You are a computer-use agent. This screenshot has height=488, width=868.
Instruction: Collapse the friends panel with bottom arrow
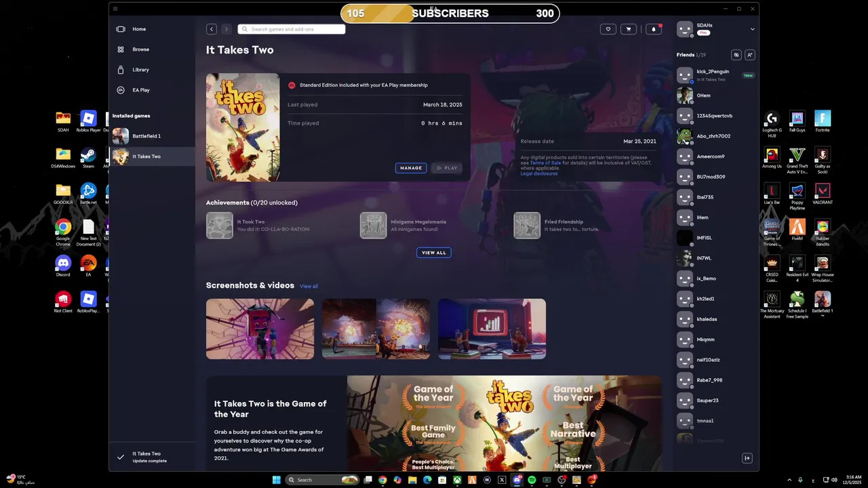click(x=747, y=458)
